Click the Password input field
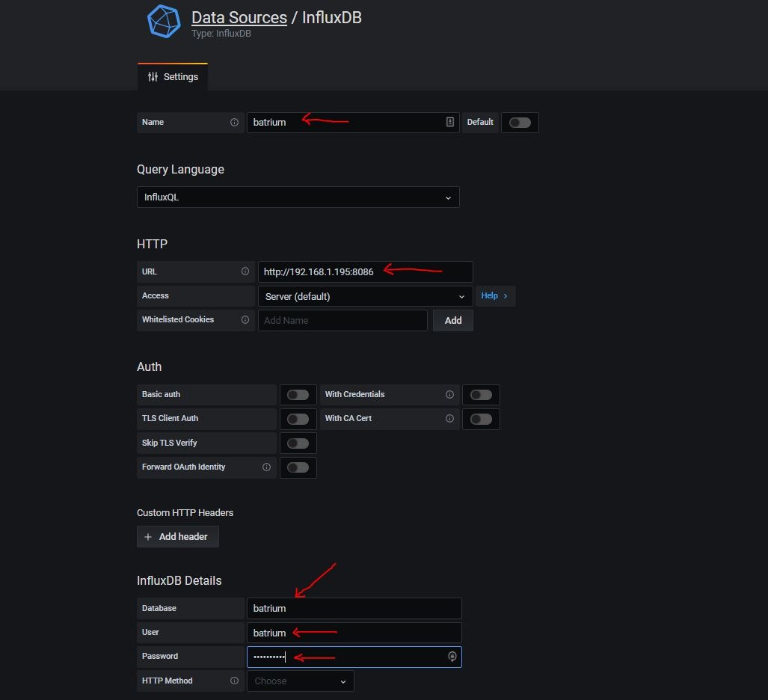768x700 pixels. pyautogui.click(x=354, y=657)
